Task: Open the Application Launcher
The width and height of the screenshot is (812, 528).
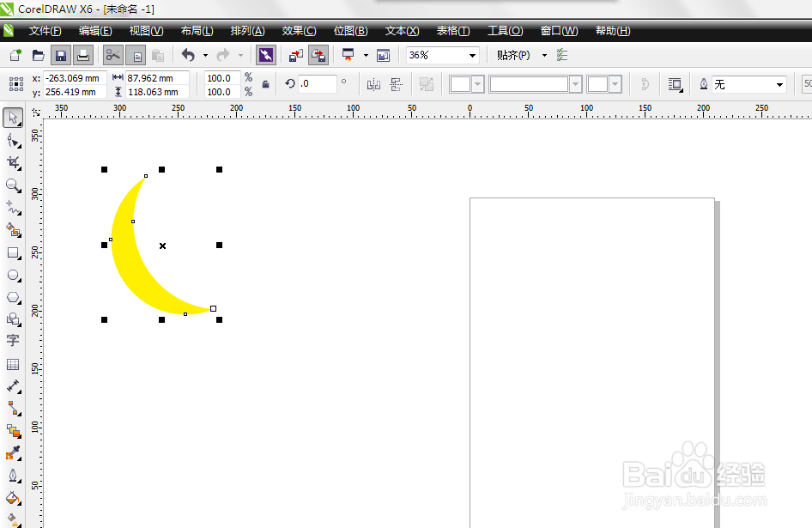Action: point(348,55)
